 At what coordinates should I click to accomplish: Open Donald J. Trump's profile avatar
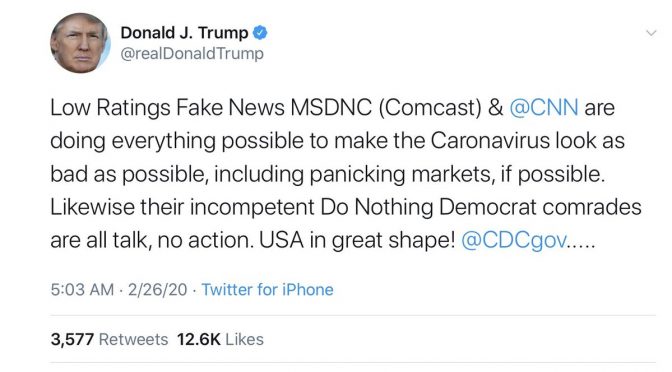click(x=80, y=43)
